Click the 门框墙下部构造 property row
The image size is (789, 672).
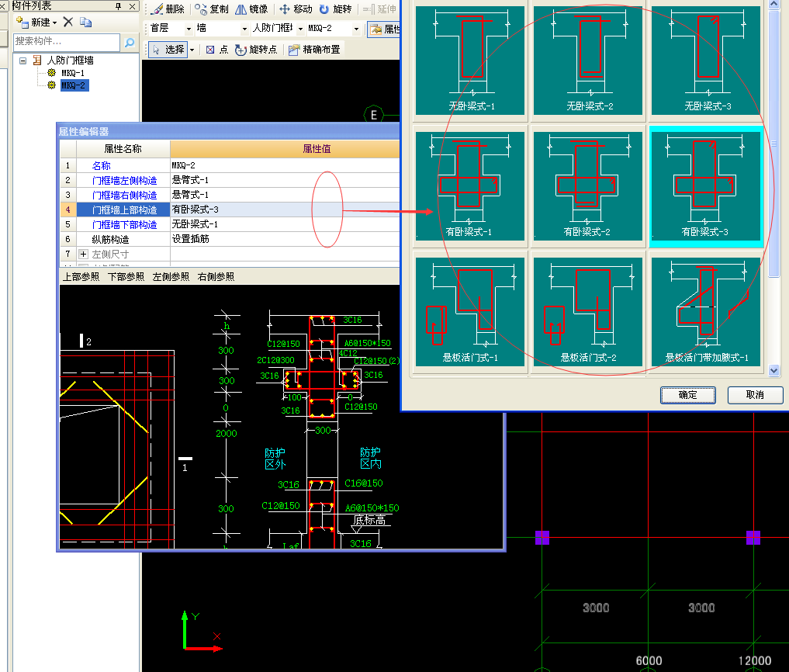tap(230, 224)
